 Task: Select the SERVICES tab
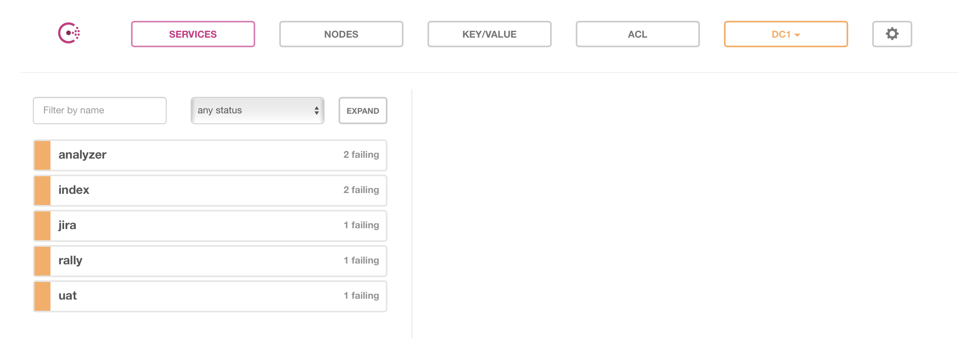[193, 34]
